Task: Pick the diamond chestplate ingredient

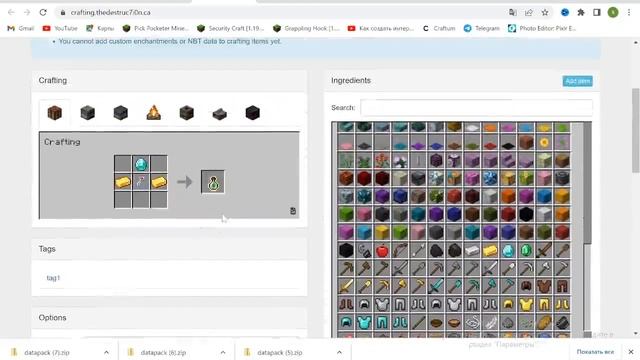Action: coord(364,322)
